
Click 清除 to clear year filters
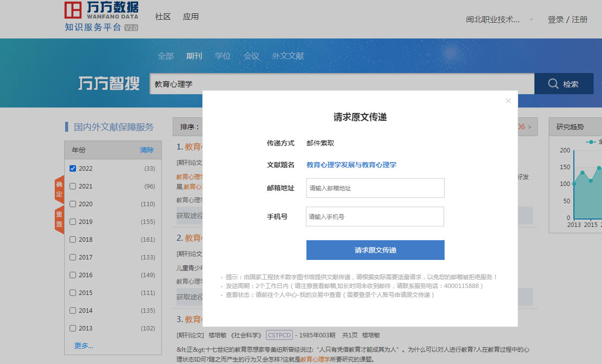click(x=147, y=149)
